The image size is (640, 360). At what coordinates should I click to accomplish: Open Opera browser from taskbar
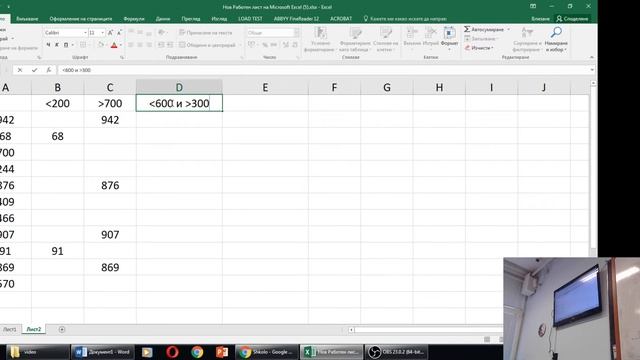[172, 351]
